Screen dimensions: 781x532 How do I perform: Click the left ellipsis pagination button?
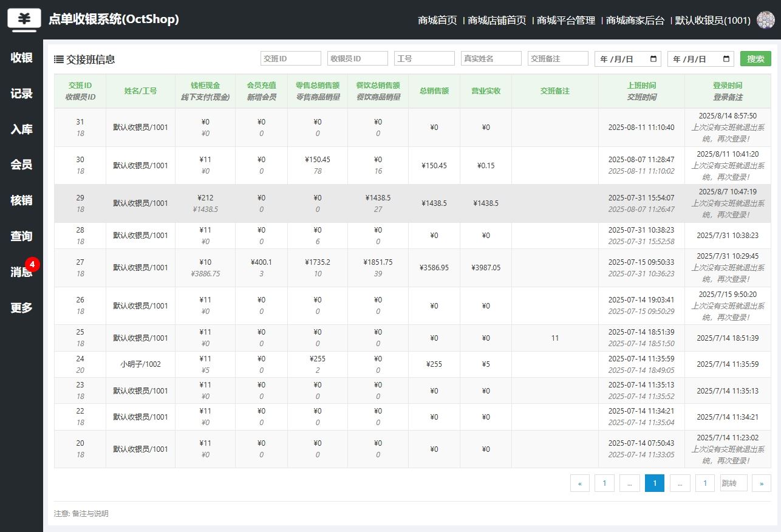[x=630, y=483]
